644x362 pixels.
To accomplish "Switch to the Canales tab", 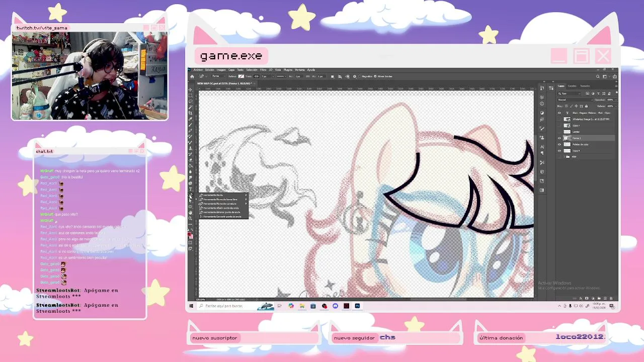I will click(x=572, y=86).
